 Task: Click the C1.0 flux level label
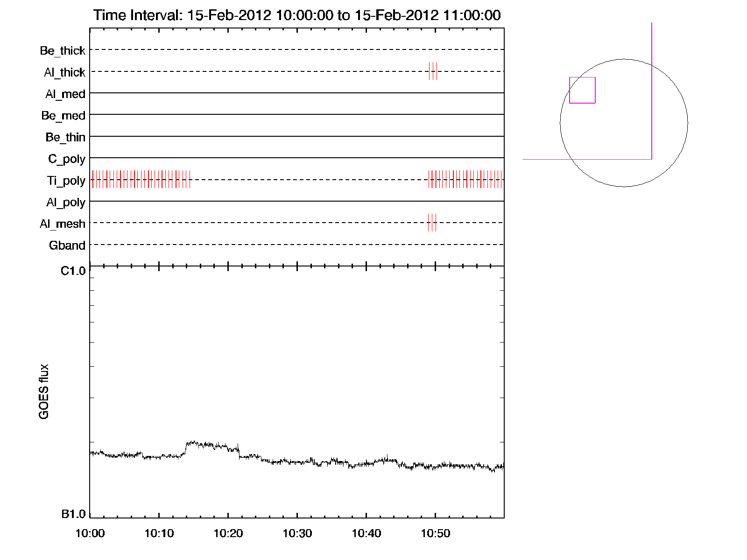click(73, 271)
